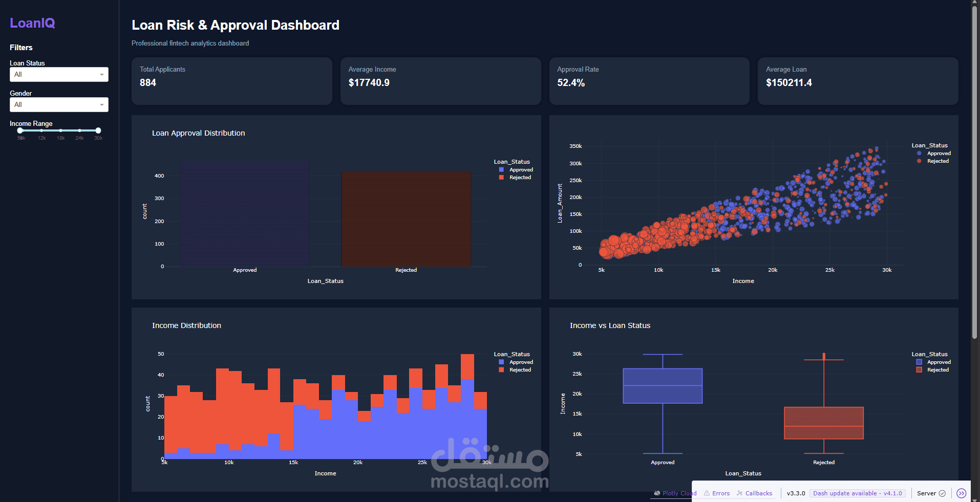Toggle Rejected legend in Income vs Loan Status chart
Image resolution: width=980 pixels, height=502 pixels.
[933, 370]
